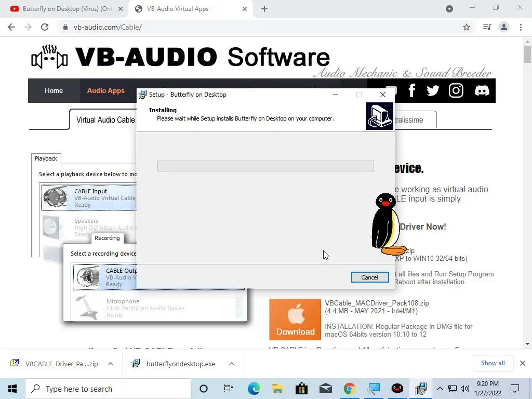532x399 pixels.
Task: Click the VBCable_MACDriver_Pack108.zip text
Action: coord(377,303)
